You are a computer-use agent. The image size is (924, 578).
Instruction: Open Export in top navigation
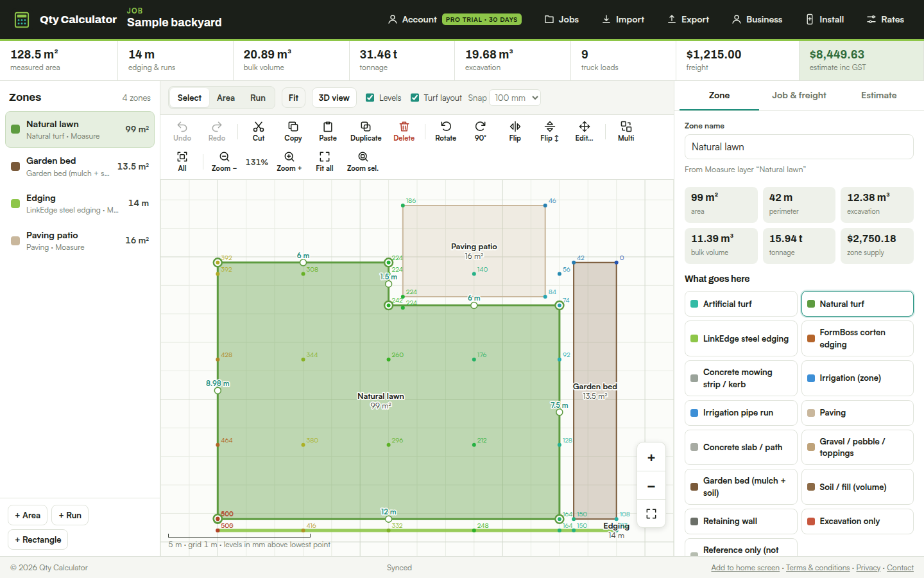(x=688, y=19)
